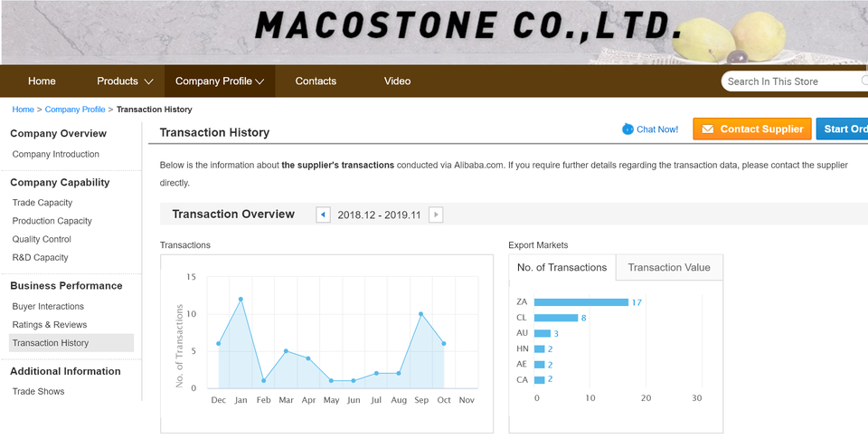Go to next transaction period arrow
Image resolution: width=868 pixels, height=439 pixels.
pos(436,215)
